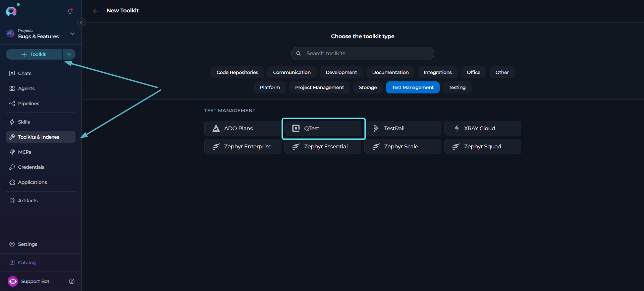Select Toolkits & Indexes in sidebar
This screenshot has width=644, height=291.
41,137
